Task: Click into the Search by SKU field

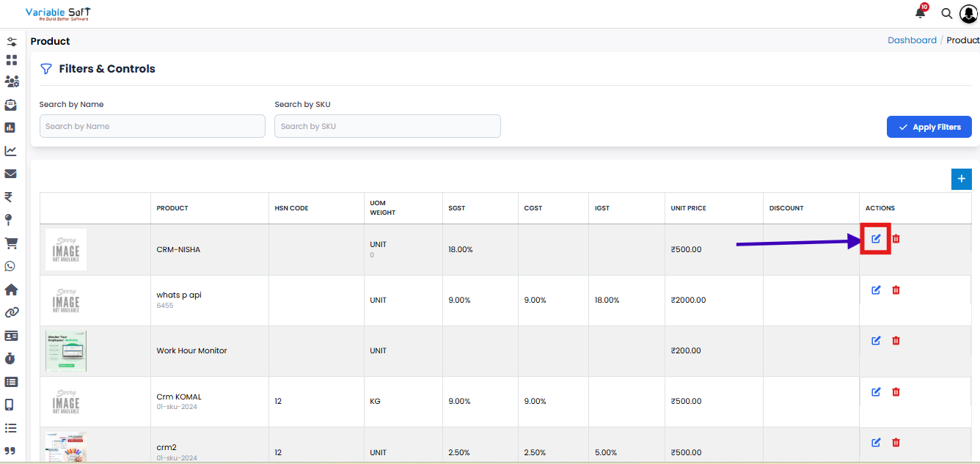Action: [387, 126]
